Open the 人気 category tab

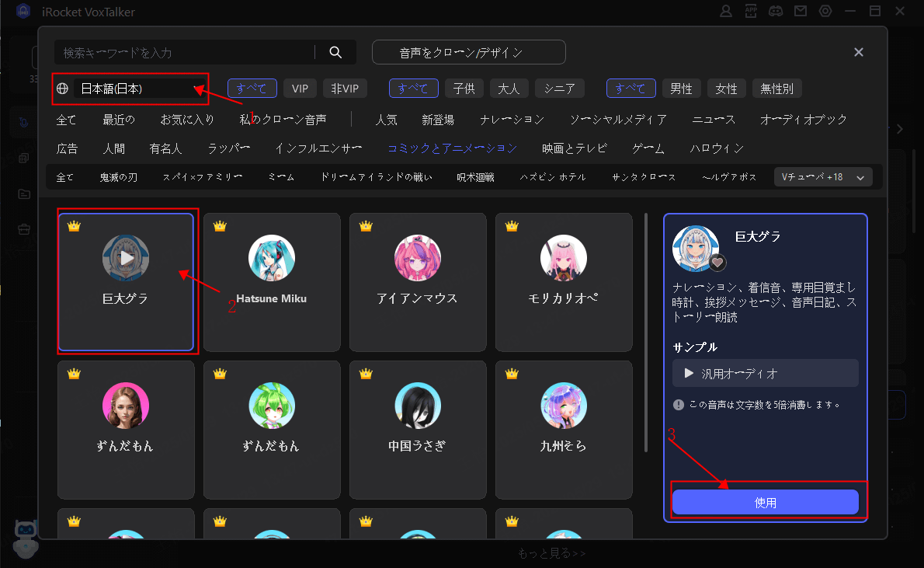(x=387, y=120)
